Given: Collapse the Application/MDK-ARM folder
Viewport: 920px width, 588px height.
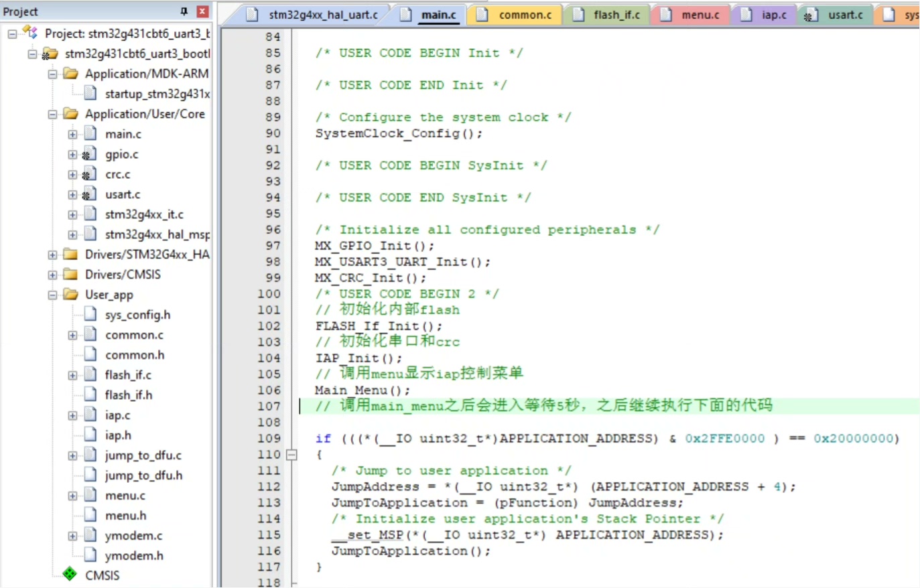Looking at the screenshot, I should (x=52, y=74).
